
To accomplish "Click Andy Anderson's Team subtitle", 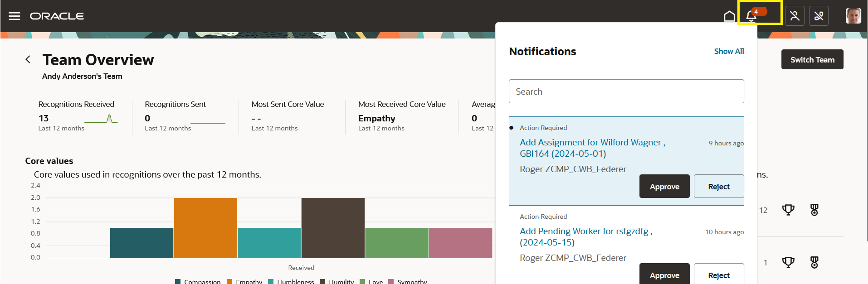I will tap(82, 76).
